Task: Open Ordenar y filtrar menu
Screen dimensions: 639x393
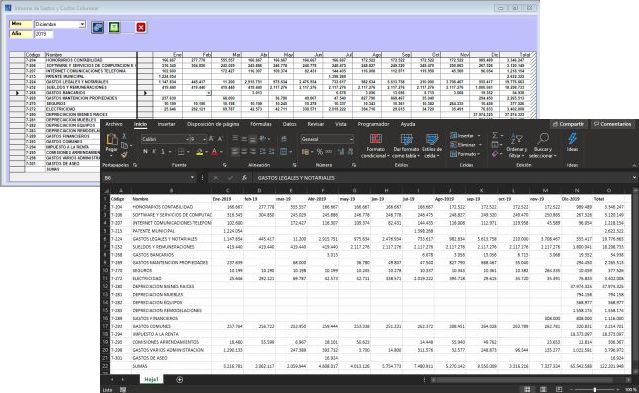Action: point(516,146)
